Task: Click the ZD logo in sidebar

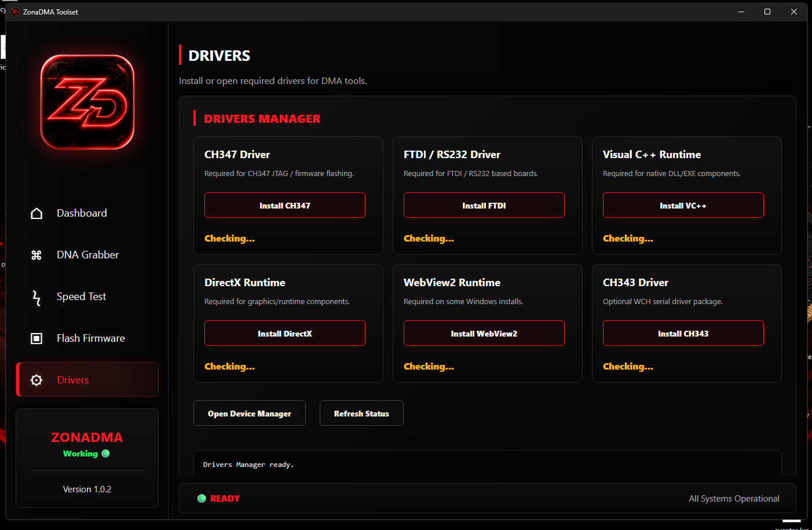Action: pos(87,102)
